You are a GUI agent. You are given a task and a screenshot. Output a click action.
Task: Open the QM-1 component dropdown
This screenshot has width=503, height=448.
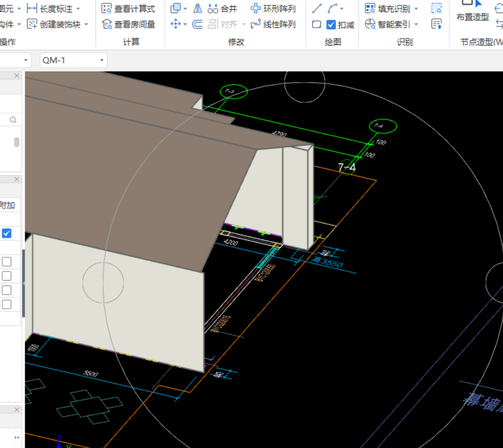pos(101,61)
